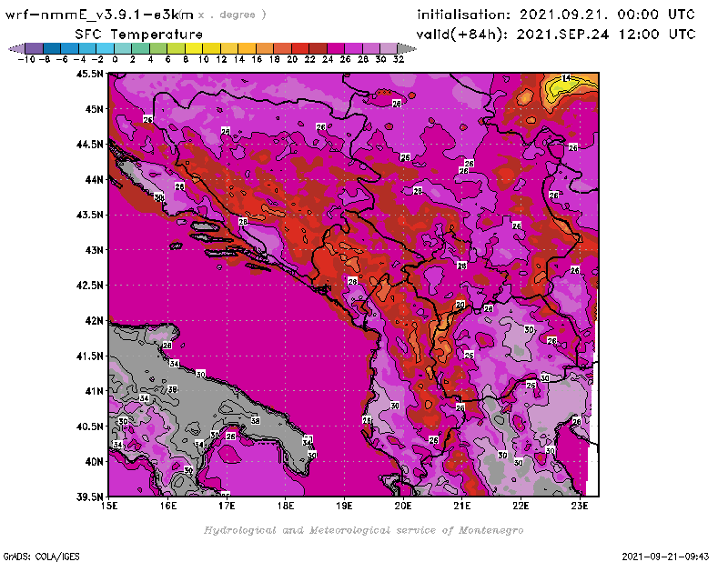Click the 'GrADS: COLA/IGES' footer text

click(x=41, y=557)
